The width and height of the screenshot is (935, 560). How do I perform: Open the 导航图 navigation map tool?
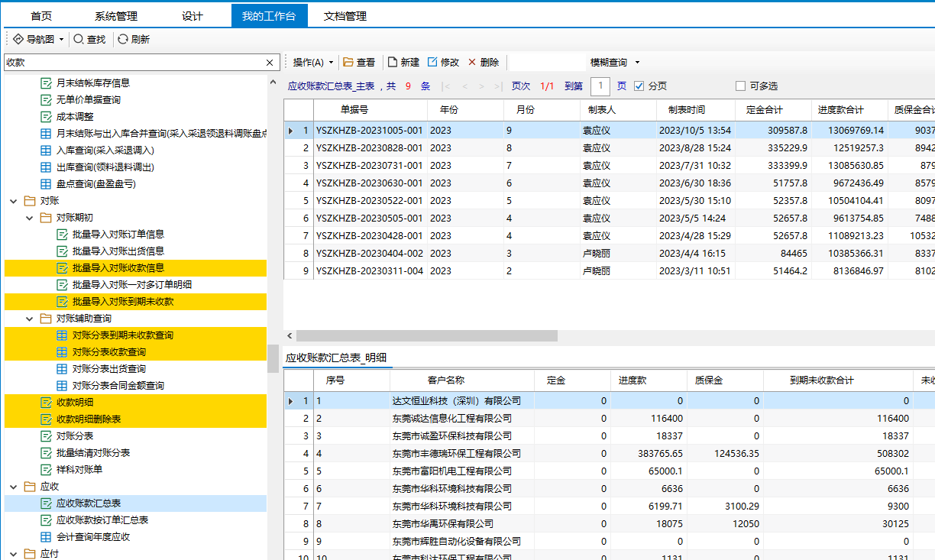(x=34, y=39)
